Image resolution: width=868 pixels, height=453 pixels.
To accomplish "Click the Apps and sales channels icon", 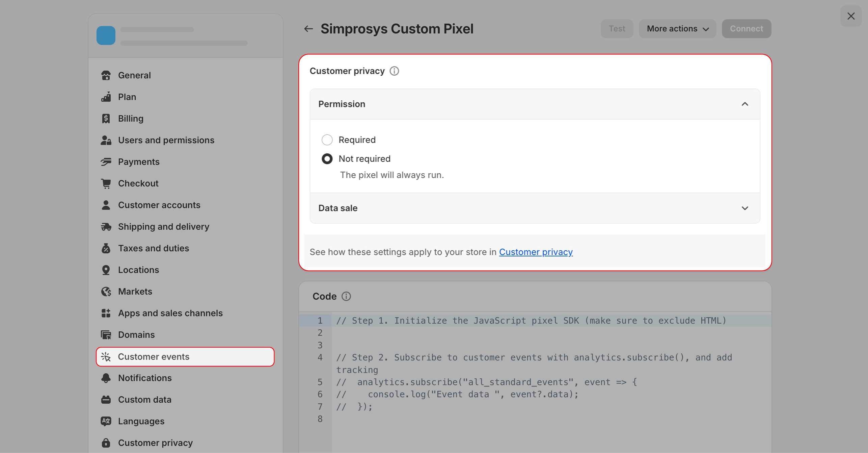I will 106,313.
